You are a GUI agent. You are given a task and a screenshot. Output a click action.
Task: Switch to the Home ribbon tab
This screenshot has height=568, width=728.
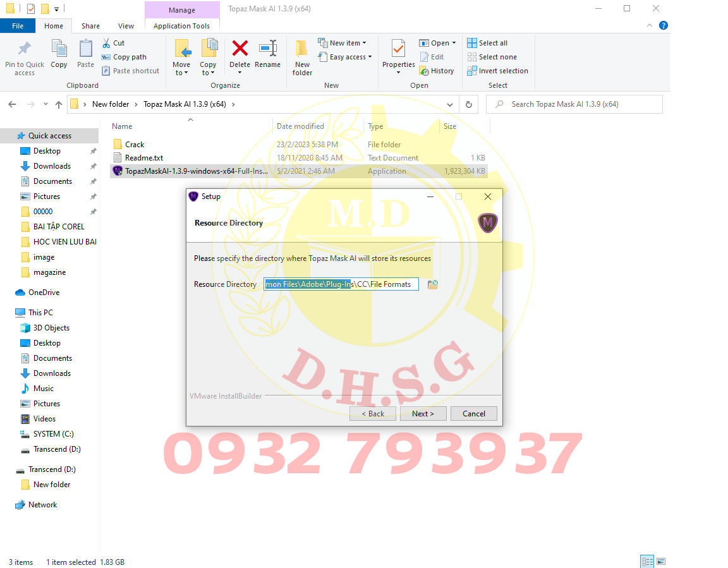coord(53,26)
